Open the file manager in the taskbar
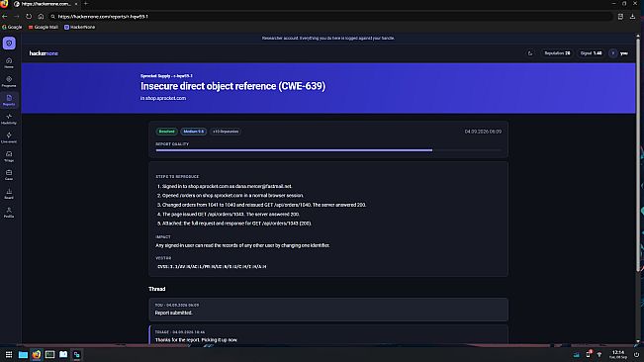The height and width of the screenshot is (362, 644). point(23,355)
